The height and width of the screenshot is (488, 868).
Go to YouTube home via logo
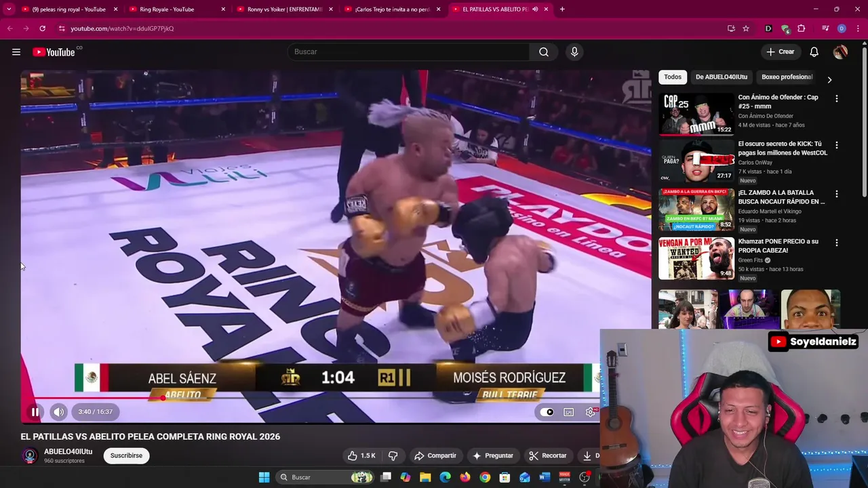[54, 52]
